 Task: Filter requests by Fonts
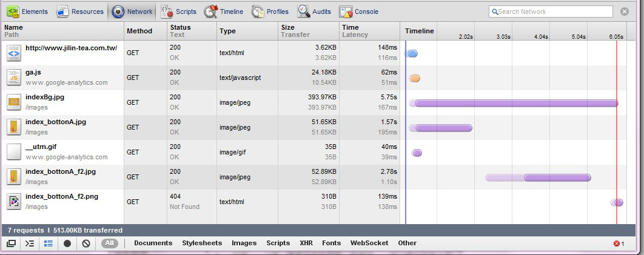pyautogui.click(x=332, y=243)
